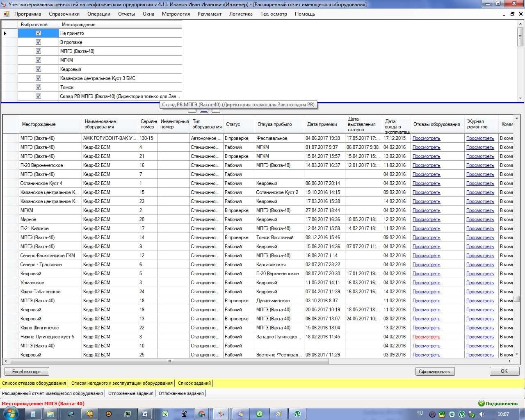Screen dimensions: 525x420
Task: Switch to Word in the taskbar
Action: tap(145, 414)
